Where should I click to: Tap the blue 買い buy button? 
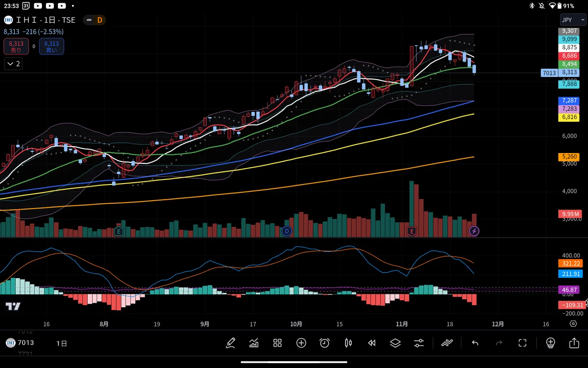click(x=51, y=46)
